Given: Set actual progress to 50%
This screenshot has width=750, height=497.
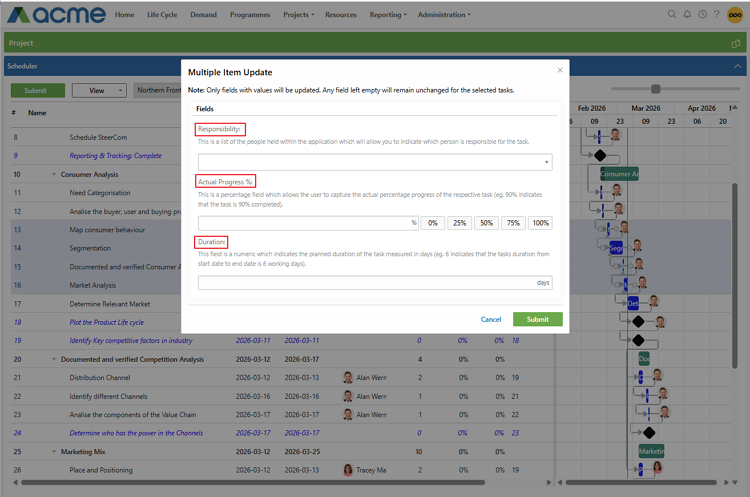Looking at the screenshot, I should pos(486,223).
